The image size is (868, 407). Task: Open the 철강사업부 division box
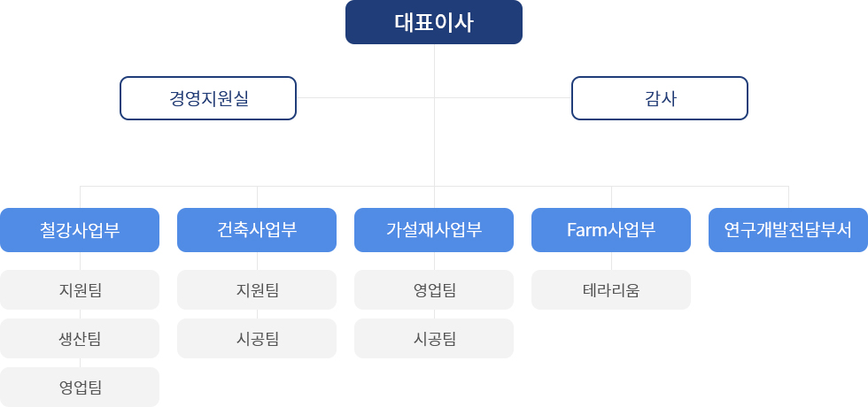click(80, 230)
